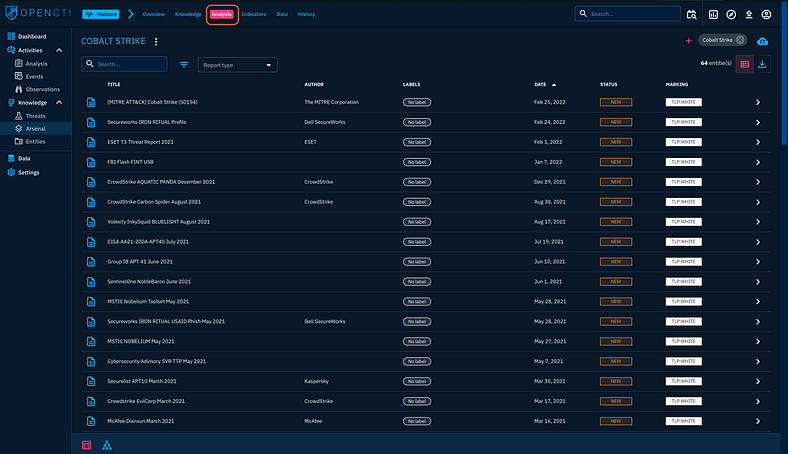The height and width of the screenshot is (454, 788).
Task: Focus the global top Search field
Action: click(x=628, y=14)
